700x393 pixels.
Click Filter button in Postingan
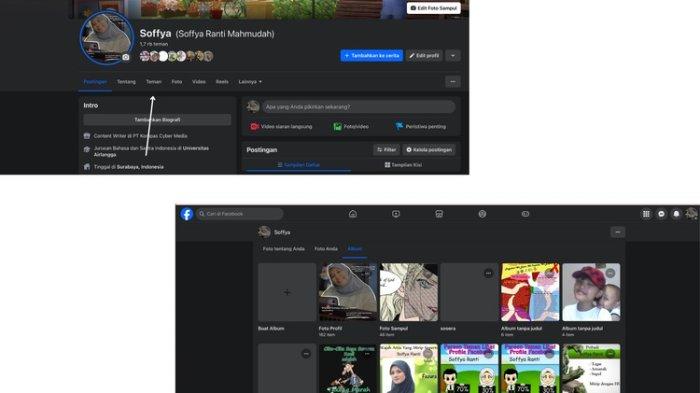pos(386,150)
